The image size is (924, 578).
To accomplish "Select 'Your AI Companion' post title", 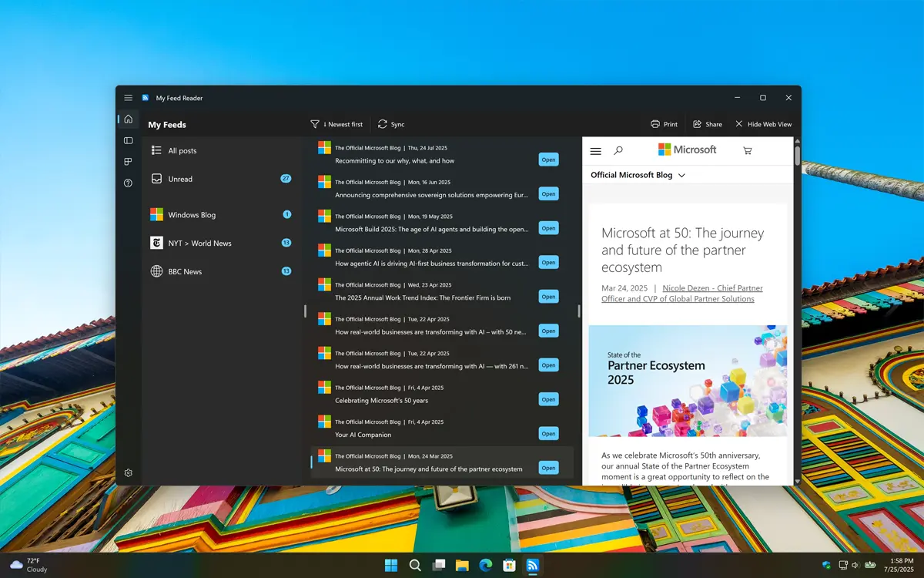I will pyautogui.click(x=363, y=435).
